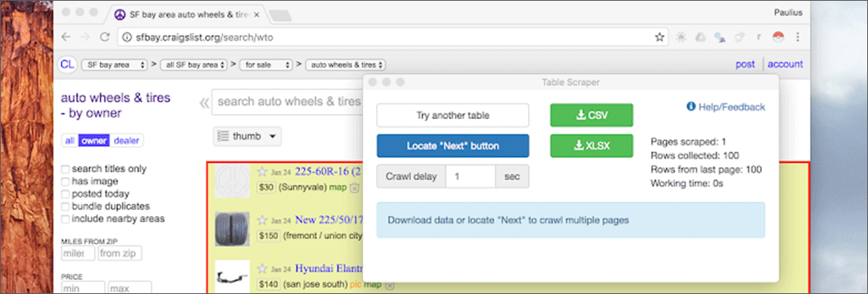Open the for sale category dropdown

[x=266, y=65]
